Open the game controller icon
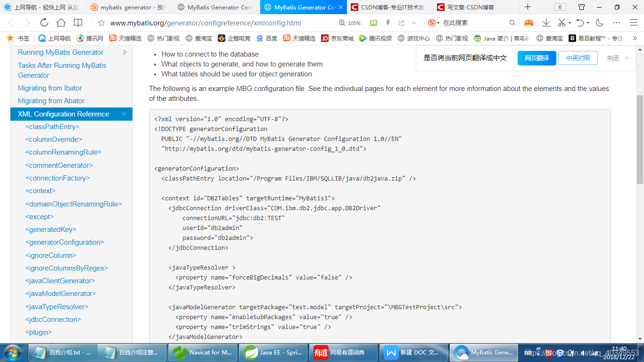Screen dimensions: 644x362 529,23
